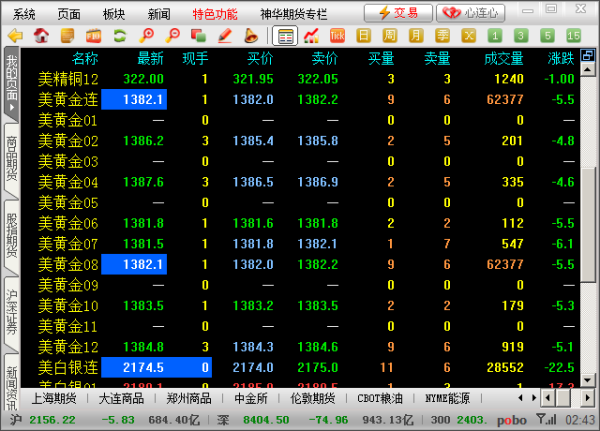
Task: Select the daily (日) chart period
Action: point(364,36)
